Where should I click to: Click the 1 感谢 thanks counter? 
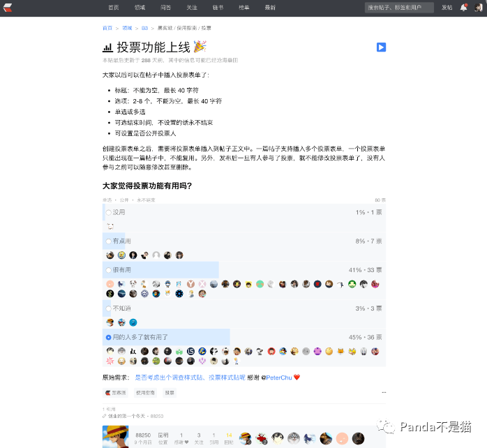coord(181,438)
